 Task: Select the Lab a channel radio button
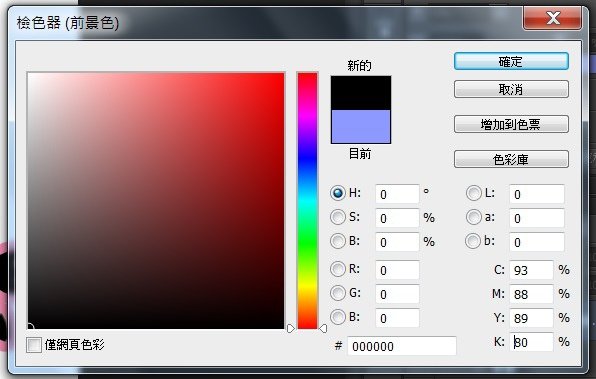coord(473,217)
